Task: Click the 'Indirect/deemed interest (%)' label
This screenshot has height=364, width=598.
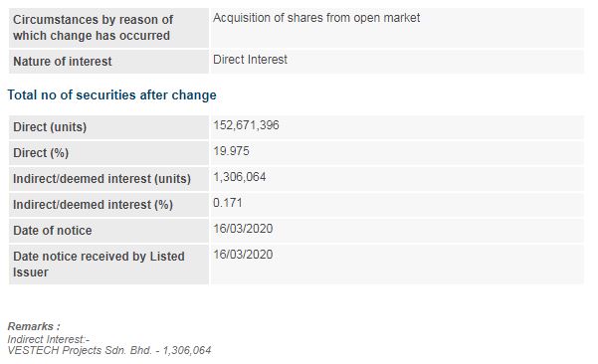Action: point(93,205)
